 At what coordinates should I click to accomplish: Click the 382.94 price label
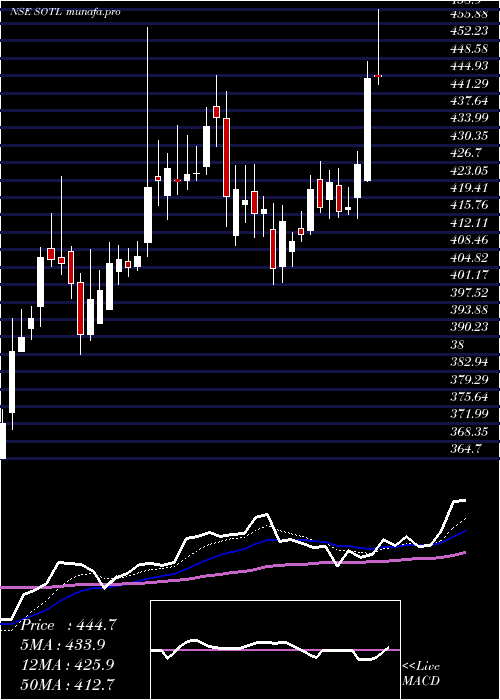tap(469, 362)
